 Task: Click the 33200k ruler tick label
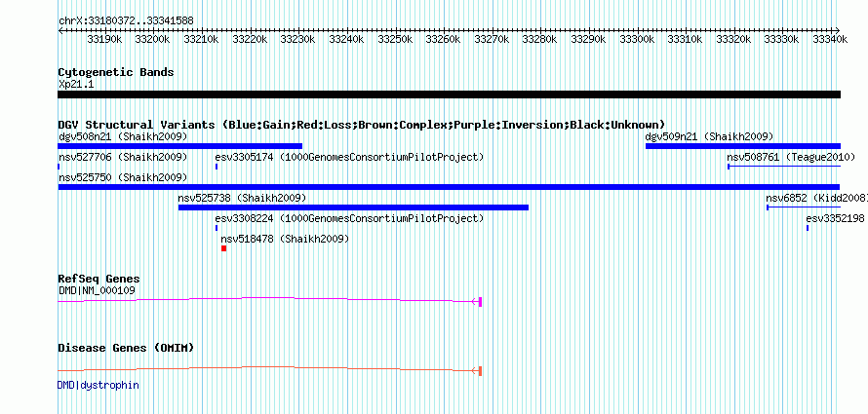click(x=153, y=39)
